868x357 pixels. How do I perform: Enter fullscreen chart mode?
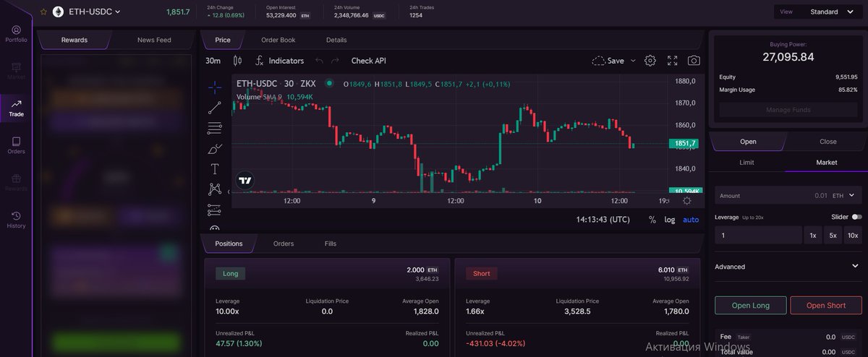coord(672,61)
